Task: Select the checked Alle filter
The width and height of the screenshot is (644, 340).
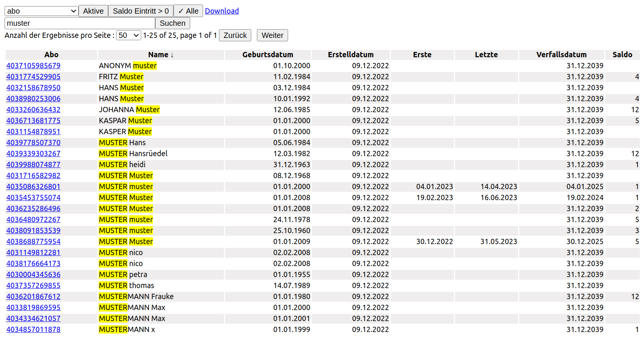Action: point(188,11)
